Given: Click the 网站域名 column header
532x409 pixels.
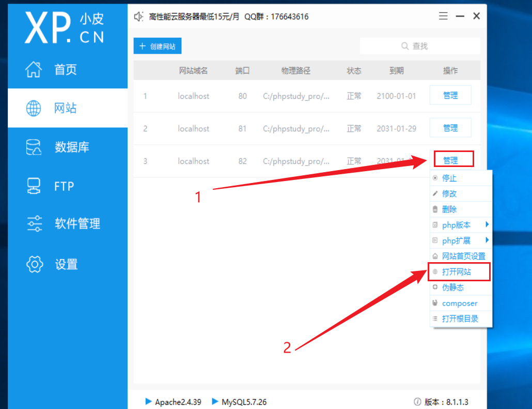Looking at the screenshot, I should click(193, 71).
